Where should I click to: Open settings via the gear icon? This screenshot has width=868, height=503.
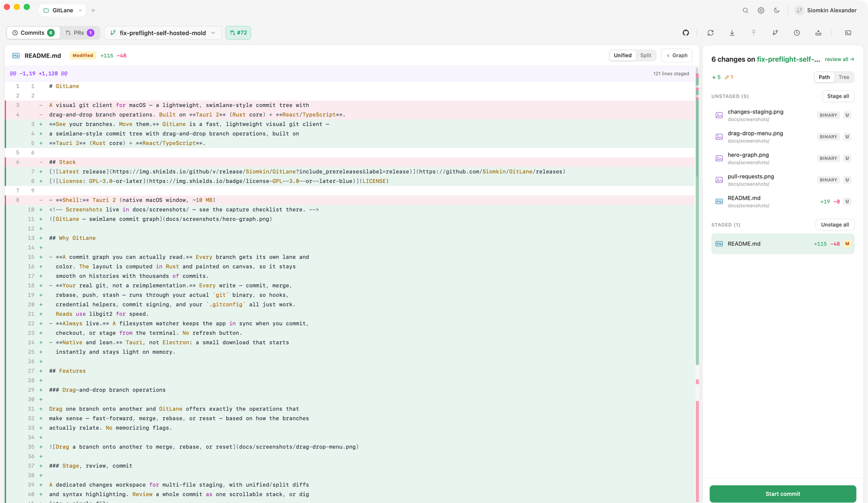[761, 10]
